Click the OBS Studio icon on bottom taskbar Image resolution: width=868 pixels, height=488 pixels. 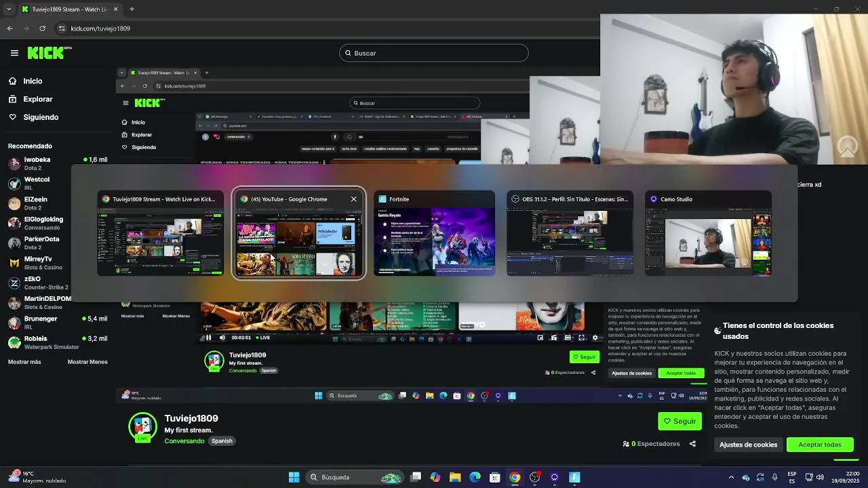pos(534,477)
